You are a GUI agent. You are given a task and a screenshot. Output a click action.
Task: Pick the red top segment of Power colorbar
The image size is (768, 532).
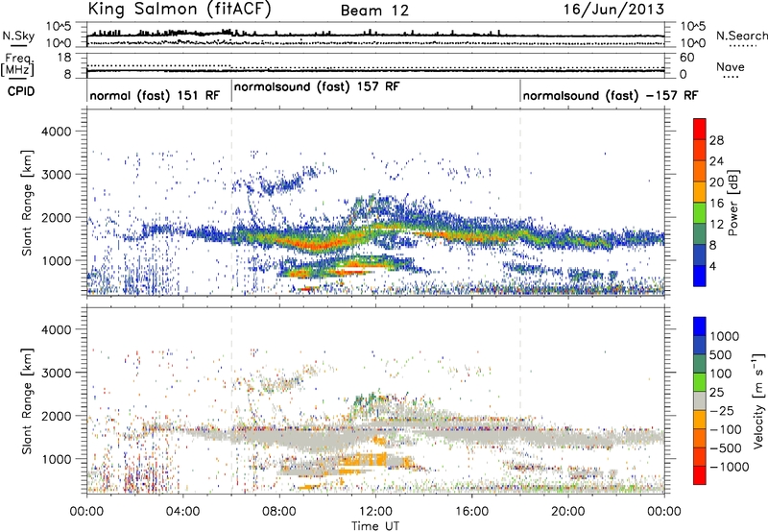point(700,130)
